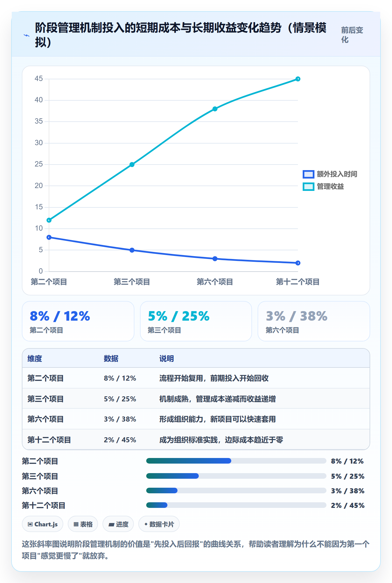Click the 管理收益 point at 第六个项目

click(x=215, y=109)
